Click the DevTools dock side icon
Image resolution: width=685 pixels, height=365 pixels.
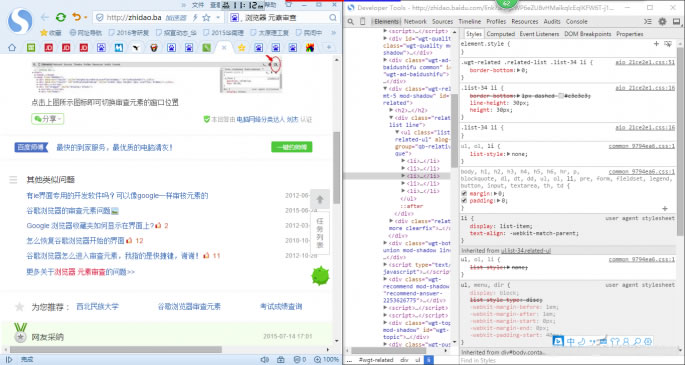676,21
